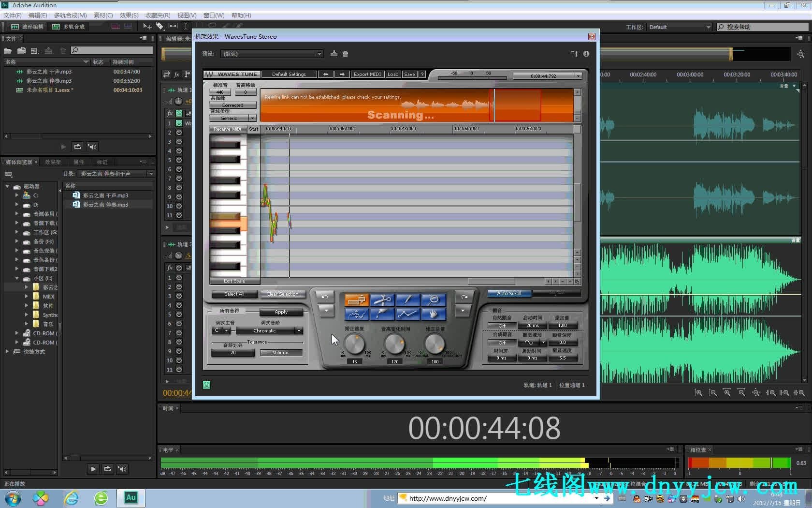Open Internet Explorer from taskbar

click(x=72, y=498)
